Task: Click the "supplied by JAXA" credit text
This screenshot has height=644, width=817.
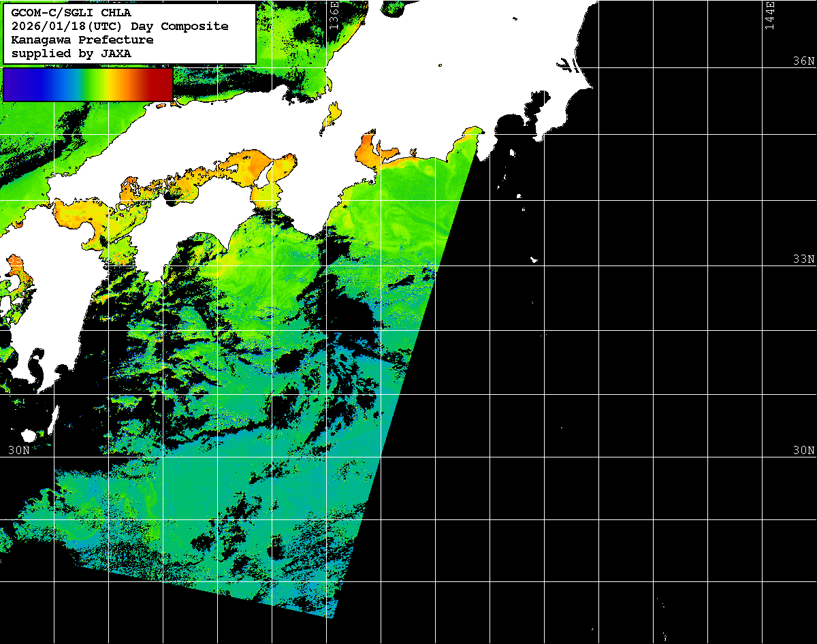Action: click(71, 53)
